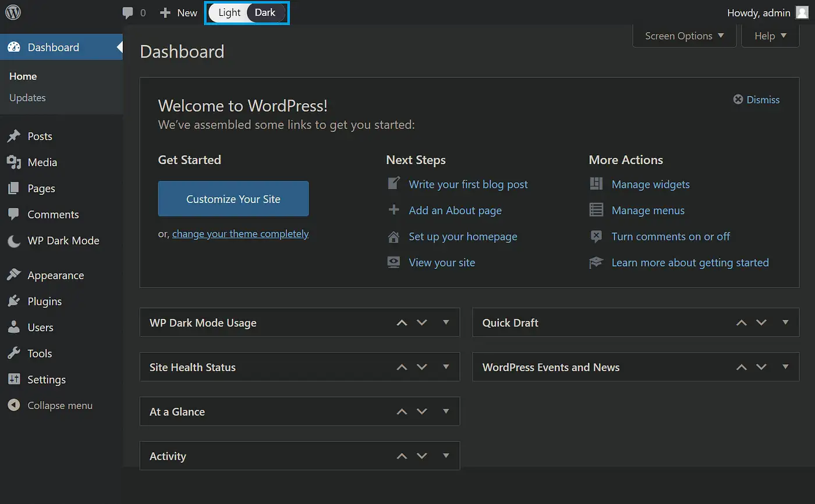Select Dark option in the mode switch
The image size is (815, 504).
point(265,13)
